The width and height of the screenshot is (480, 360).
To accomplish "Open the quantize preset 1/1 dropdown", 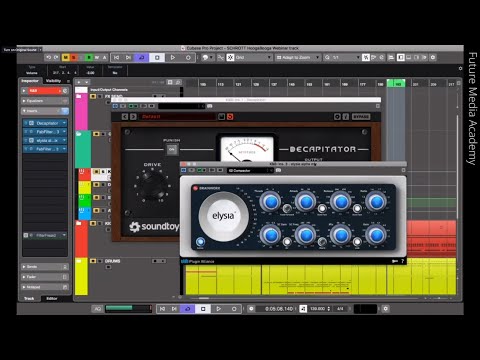I will (x=343, y=58).
